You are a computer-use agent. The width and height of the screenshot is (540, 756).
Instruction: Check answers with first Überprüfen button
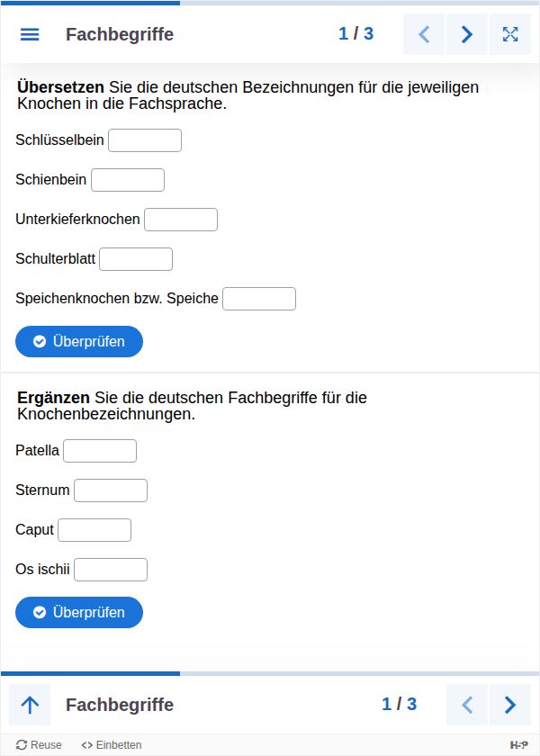click(79, 342)
